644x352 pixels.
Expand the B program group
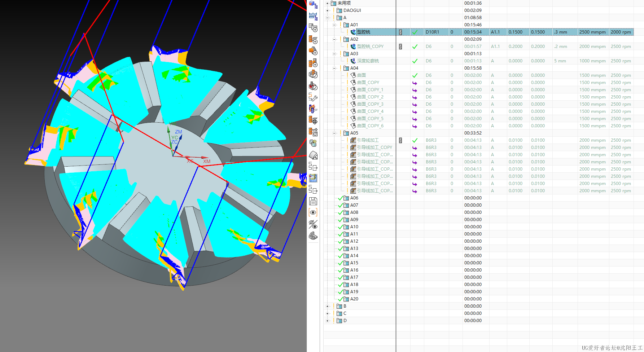pos(327,306)
